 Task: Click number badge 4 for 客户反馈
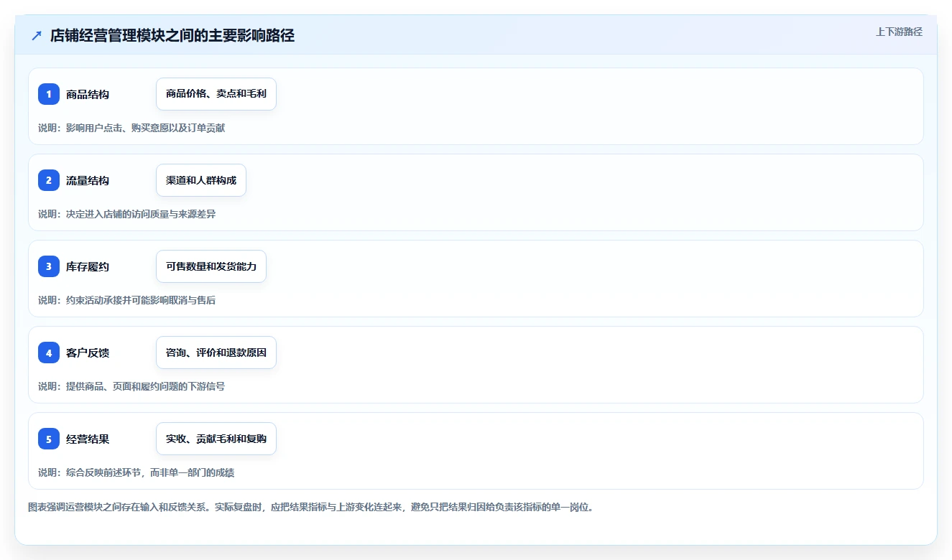coord(49,353)
